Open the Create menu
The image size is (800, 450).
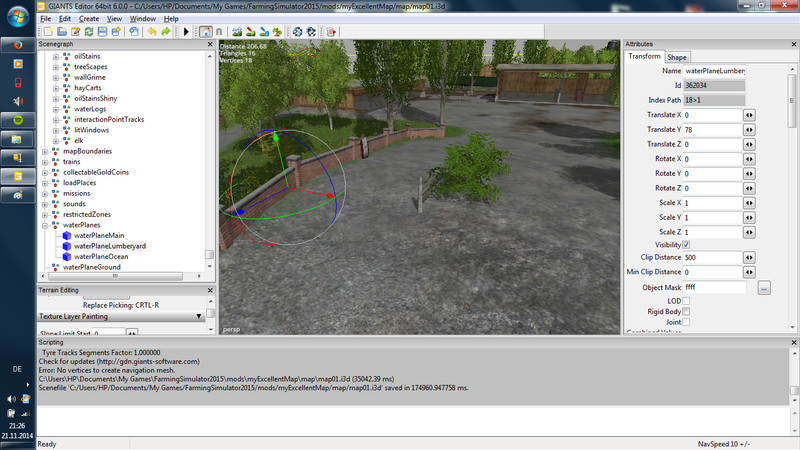point(89,18)
